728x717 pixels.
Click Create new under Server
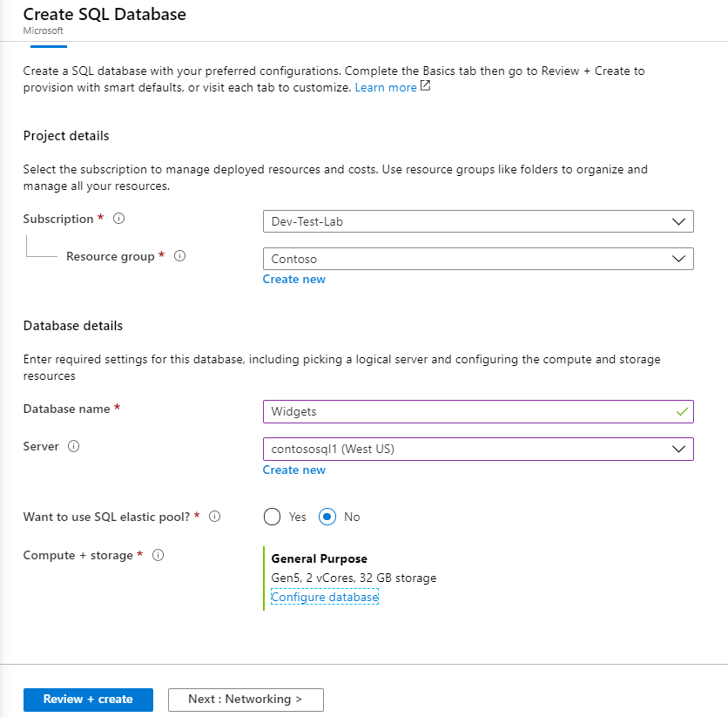point(294,470)
